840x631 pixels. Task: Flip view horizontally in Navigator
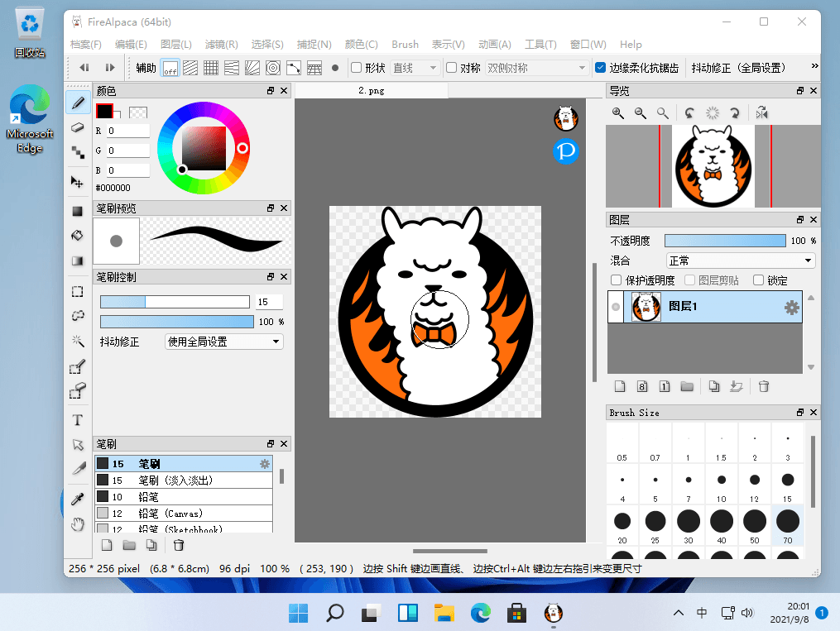point(761,113)
